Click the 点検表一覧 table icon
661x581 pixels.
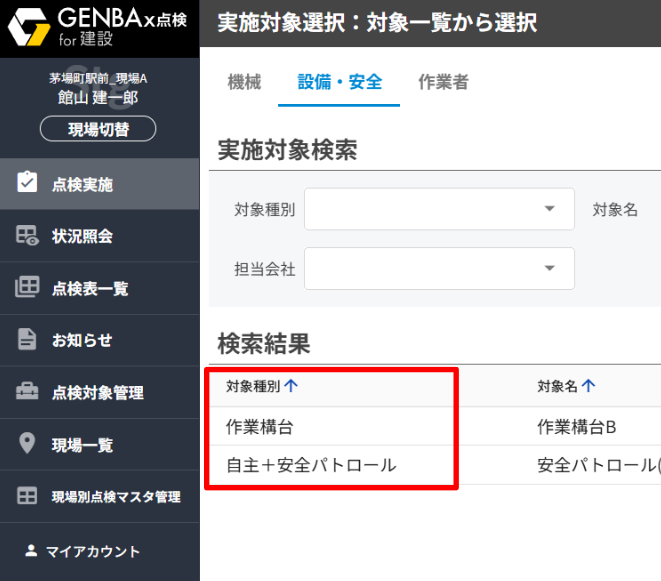point(27,288)
